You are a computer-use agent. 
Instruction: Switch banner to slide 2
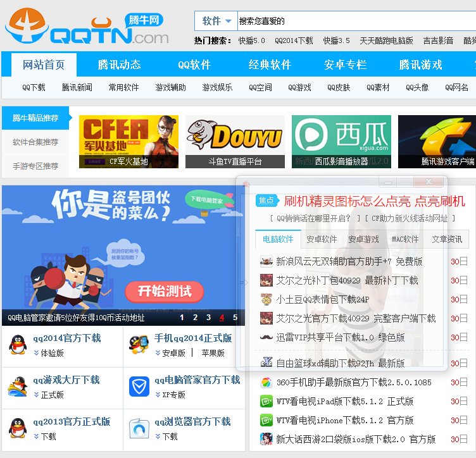tap(195, 318)
